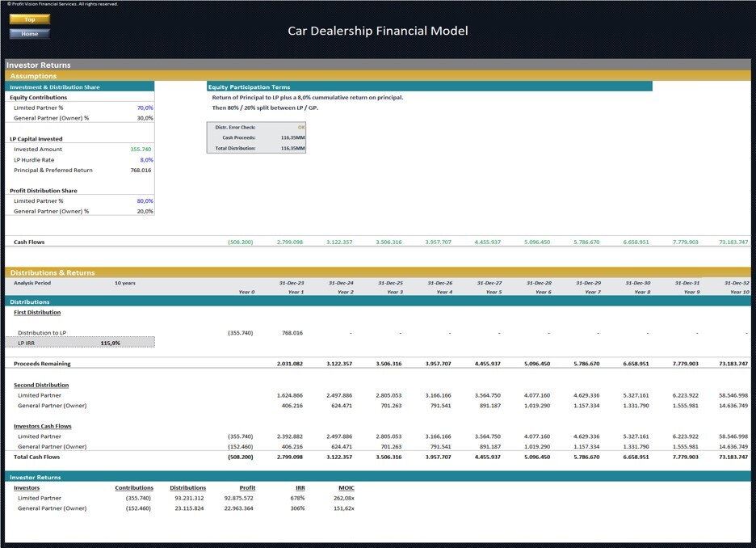This screenshot has height=548, width=756.
Task: Click the IRR column header
Action: [300, 488]
